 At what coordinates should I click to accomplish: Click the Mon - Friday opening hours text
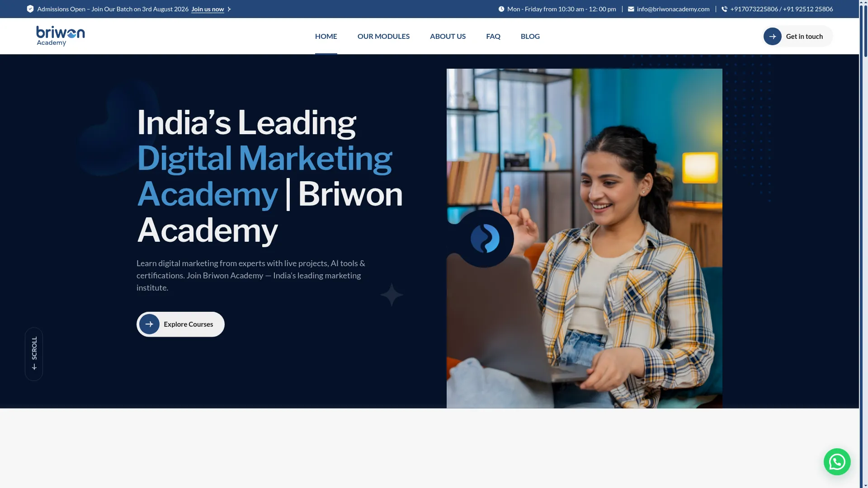click(x=561, y=9)
